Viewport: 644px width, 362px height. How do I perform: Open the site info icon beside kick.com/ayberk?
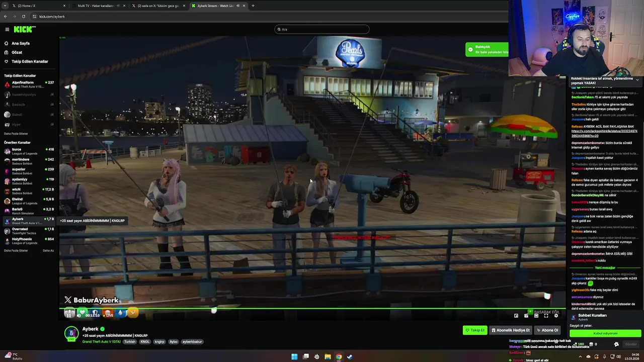pyautogui.click(x=34, y=16)
